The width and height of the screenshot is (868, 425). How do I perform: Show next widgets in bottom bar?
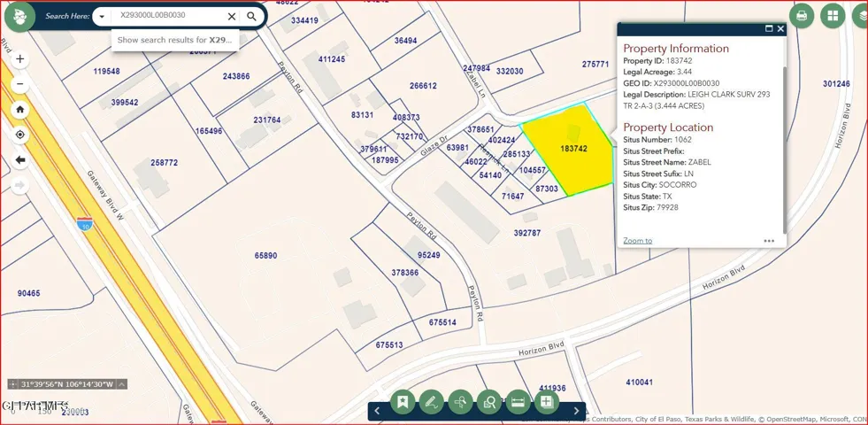point(576,411)
